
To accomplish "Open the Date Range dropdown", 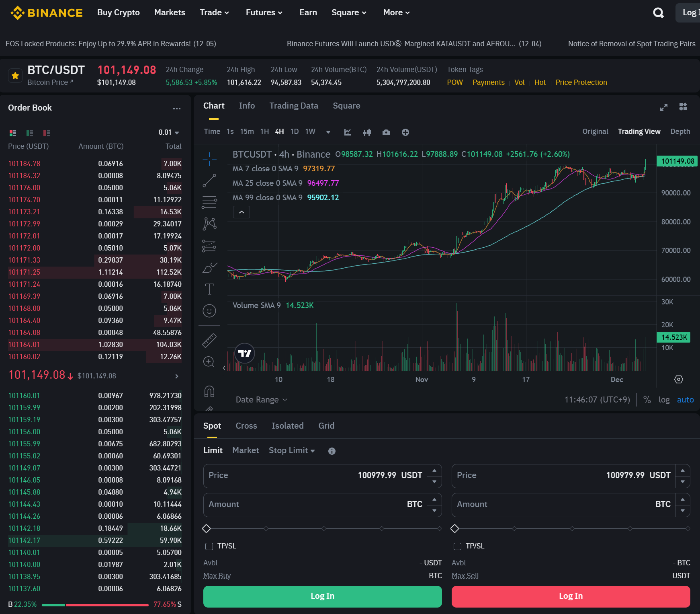I will point(262,400).
